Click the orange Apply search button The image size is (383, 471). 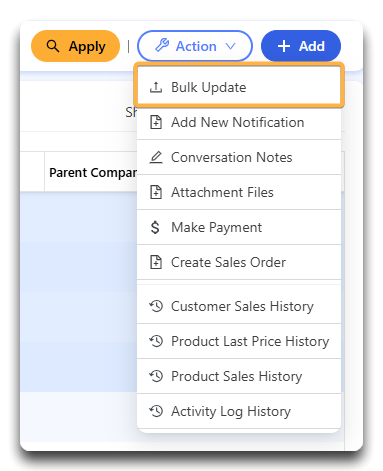[75, 46]
